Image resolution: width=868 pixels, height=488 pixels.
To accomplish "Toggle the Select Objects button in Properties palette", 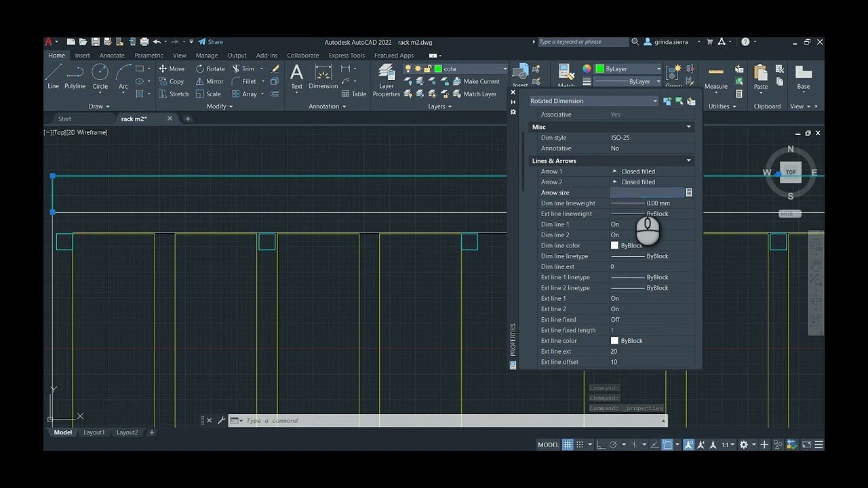I will click(679, 101).
